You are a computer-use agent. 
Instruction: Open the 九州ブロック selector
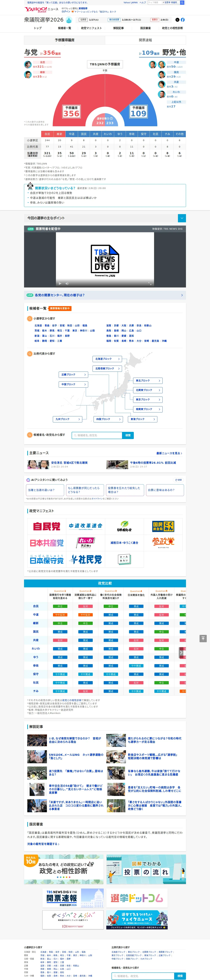click(x=67, y=419)
